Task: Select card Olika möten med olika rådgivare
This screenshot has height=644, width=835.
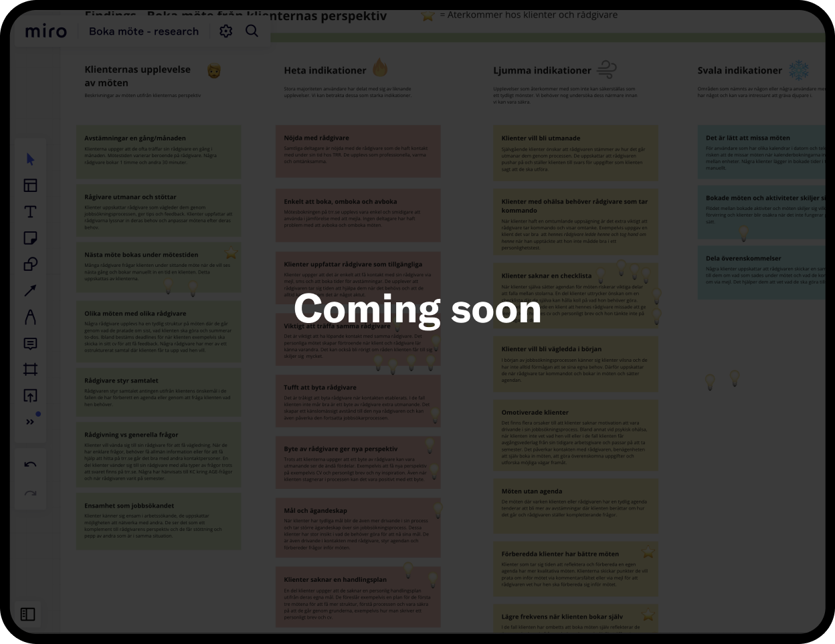Action: pyautogui.click(x=159, y=332)
